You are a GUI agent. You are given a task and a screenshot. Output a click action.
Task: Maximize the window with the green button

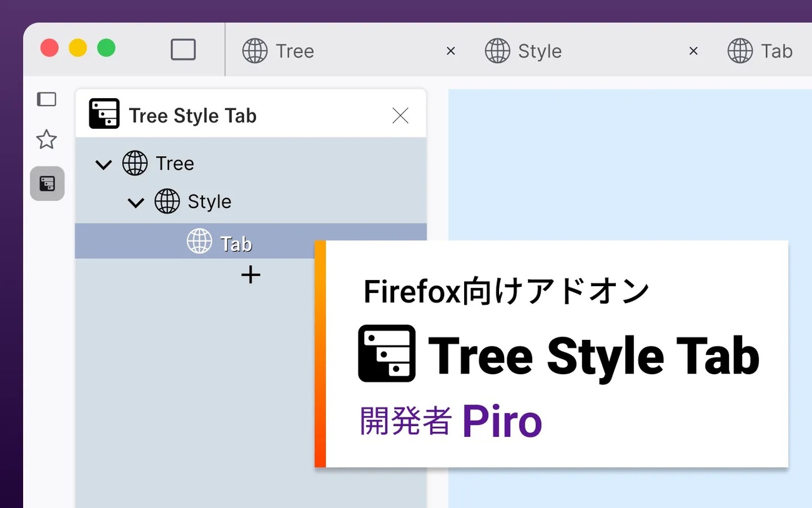tap(106, 48)
